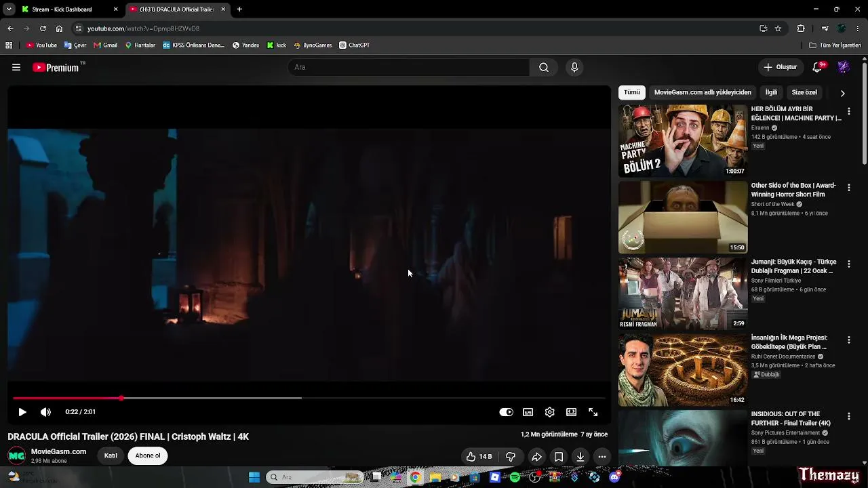Open options for Other Side of the Box

pyautogui.click(x=848, y=188)
